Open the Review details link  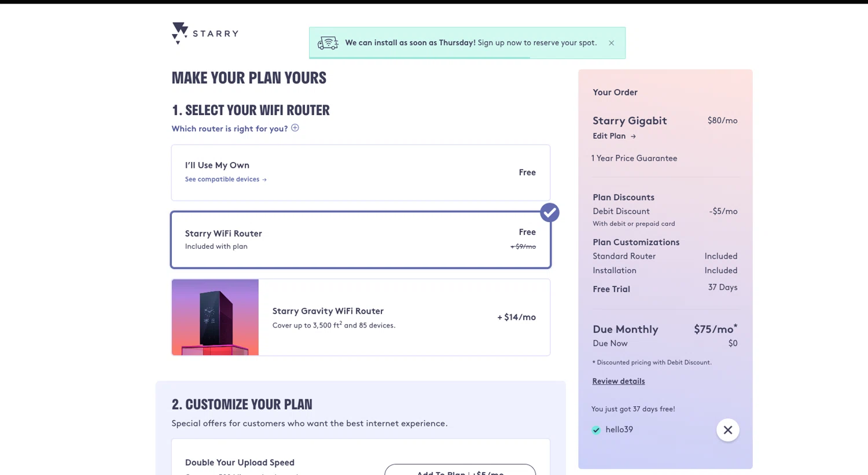click(x=618, y=381)
